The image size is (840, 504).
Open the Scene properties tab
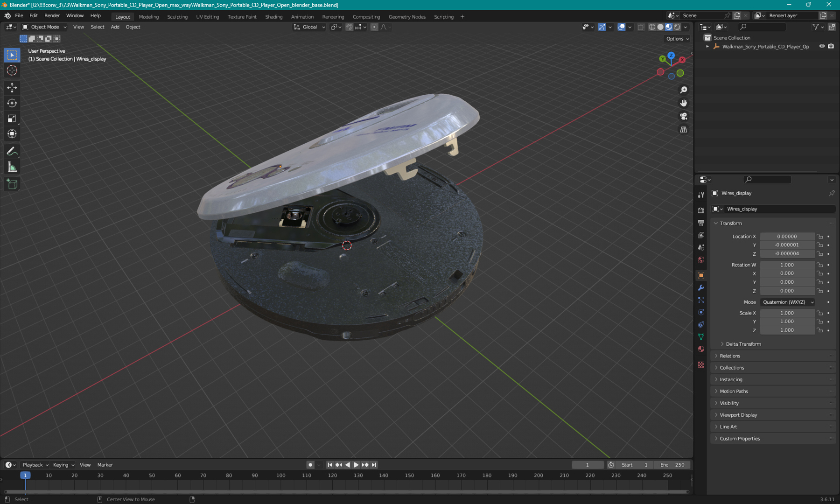coord(701,247)
